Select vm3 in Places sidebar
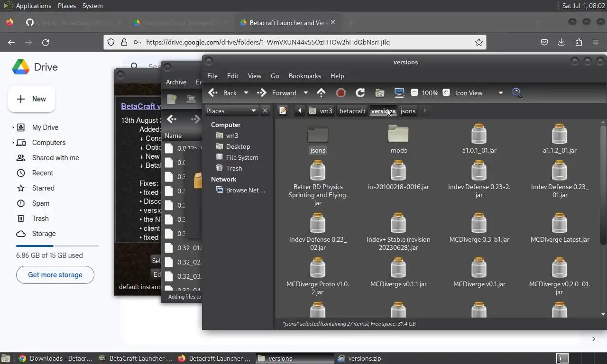The height and width of the screenshot is (364, 607). (x=232, y=136)
